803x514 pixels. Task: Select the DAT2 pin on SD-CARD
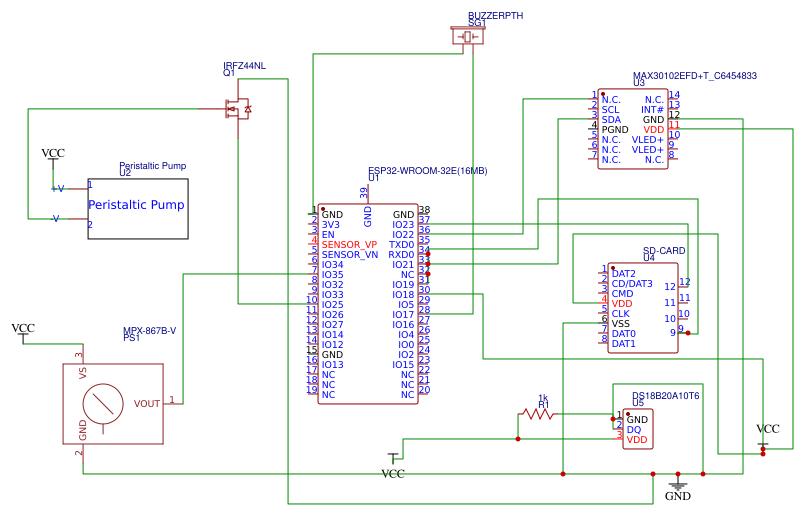tap(623, 273)
